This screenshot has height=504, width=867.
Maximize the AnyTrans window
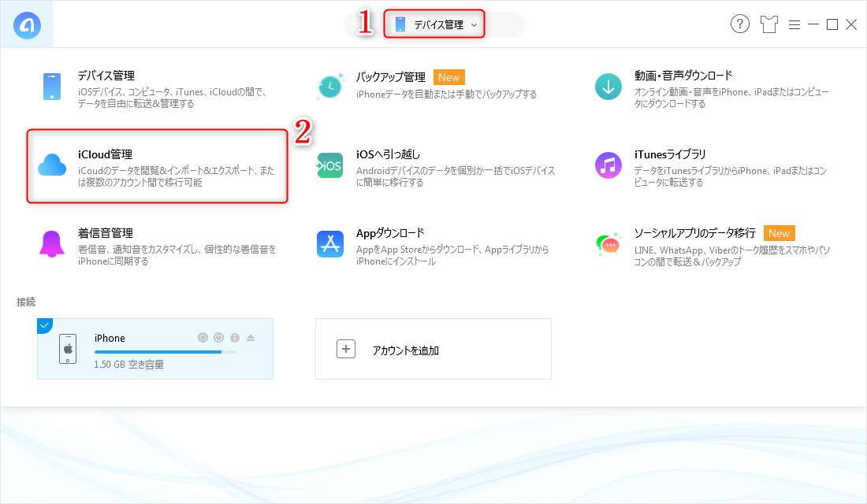(832, 24)
